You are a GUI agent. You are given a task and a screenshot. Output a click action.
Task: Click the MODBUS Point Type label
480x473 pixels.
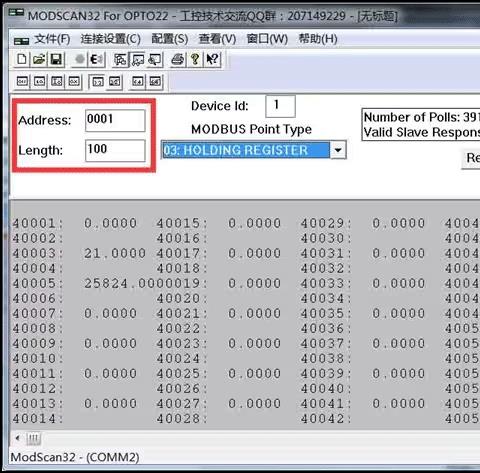point(251,129)
